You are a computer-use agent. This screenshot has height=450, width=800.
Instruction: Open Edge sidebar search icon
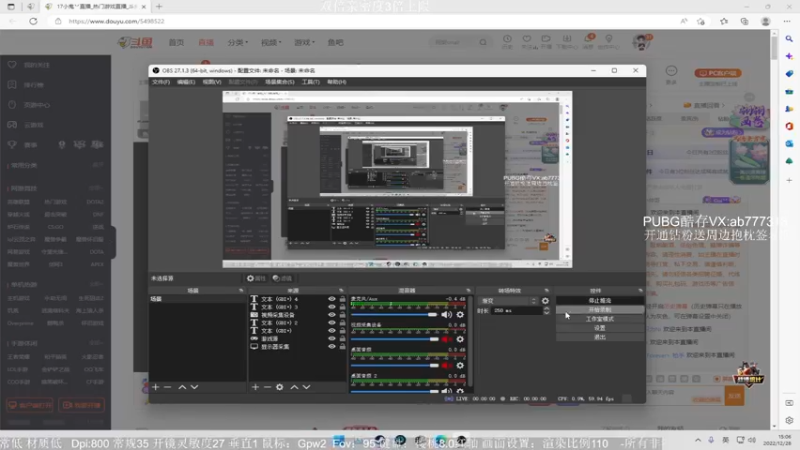coord(789,39)
